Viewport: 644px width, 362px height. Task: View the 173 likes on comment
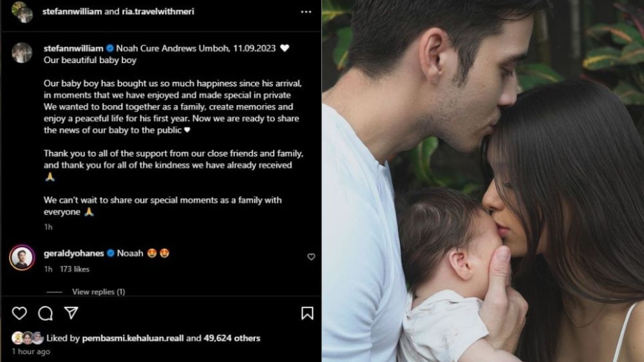(74, 269)
